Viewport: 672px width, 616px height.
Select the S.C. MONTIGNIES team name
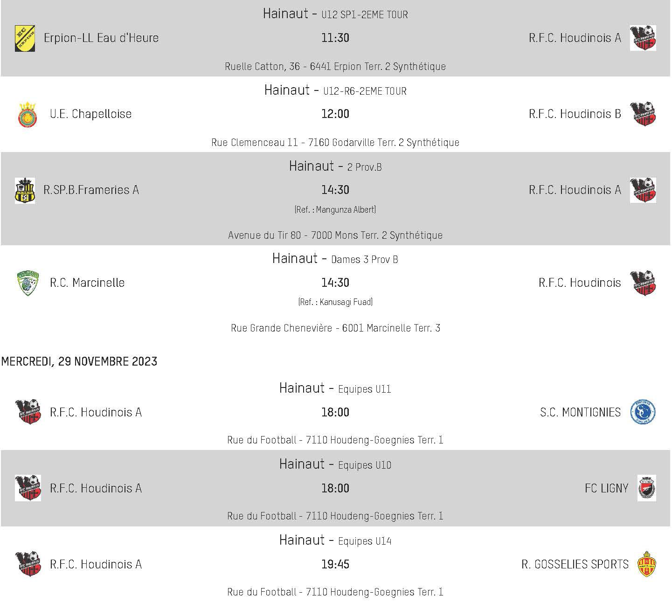click(581, 412)
